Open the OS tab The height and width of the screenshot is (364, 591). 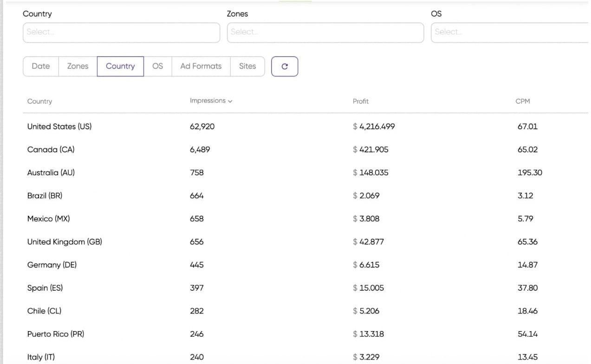tap(157, 66)
